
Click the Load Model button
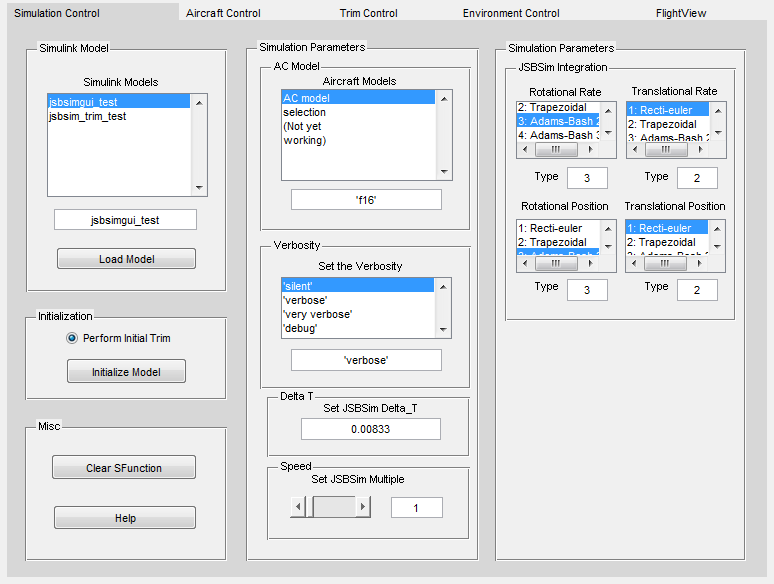tap(126, 259)
